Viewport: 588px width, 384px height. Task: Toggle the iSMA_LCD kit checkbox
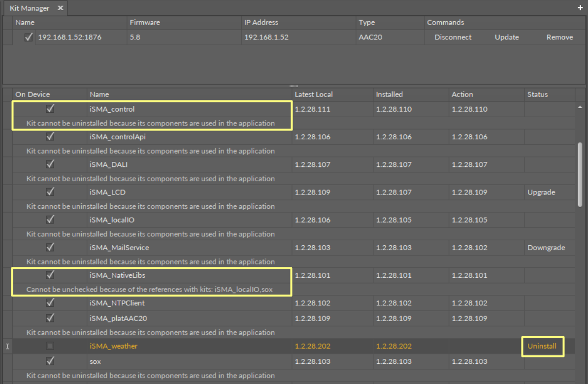pos(50,192)
